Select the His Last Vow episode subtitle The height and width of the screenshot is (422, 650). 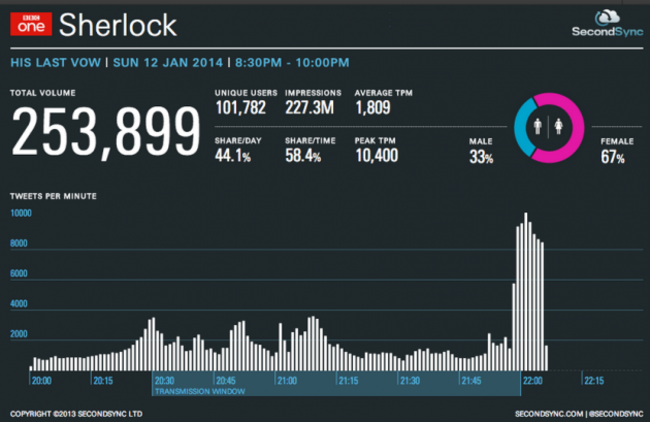coord(56,63)
